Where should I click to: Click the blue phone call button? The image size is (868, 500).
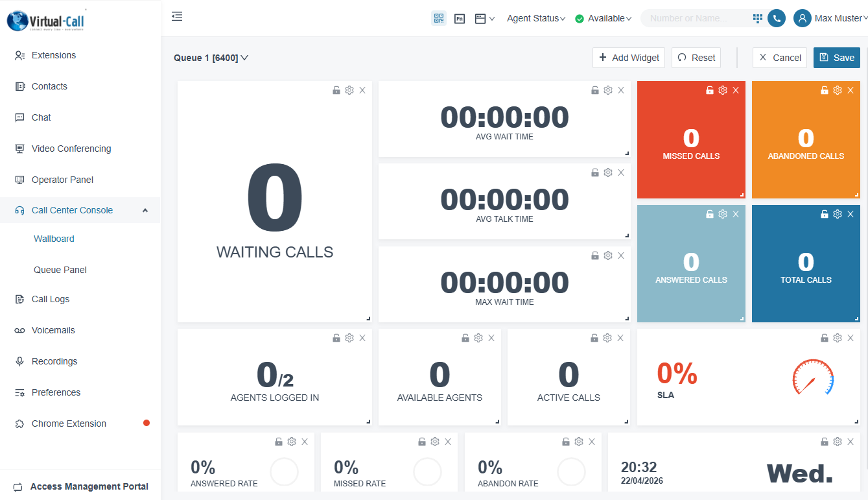click(777, 18)
